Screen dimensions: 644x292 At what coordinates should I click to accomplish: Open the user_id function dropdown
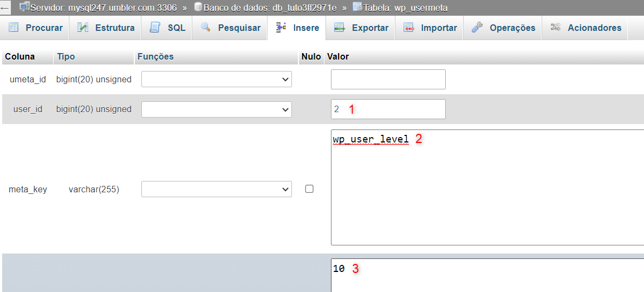click(217, 109)
